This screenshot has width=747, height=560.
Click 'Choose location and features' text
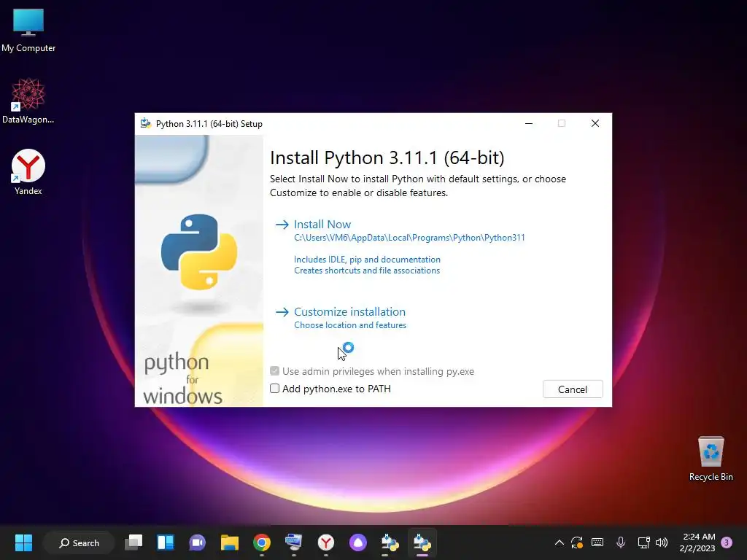click(350, 325)
